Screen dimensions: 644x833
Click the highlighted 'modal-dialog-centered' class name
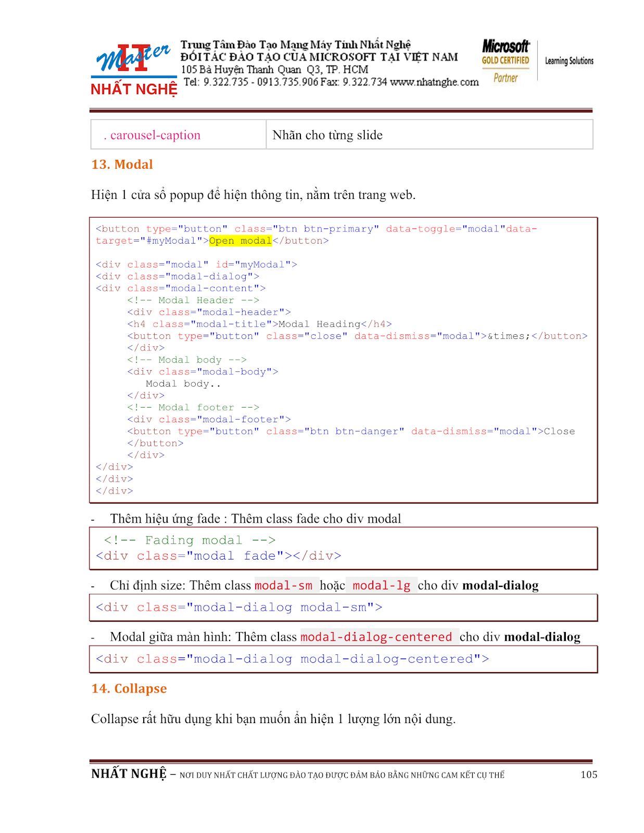click(376, 637)
